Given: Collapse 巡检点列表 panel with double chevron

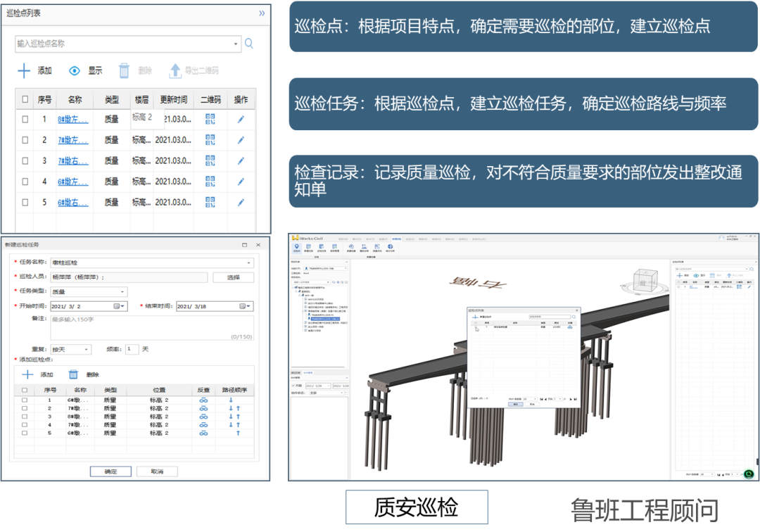Looking at the screenshot, I should [x=262, y=13].
